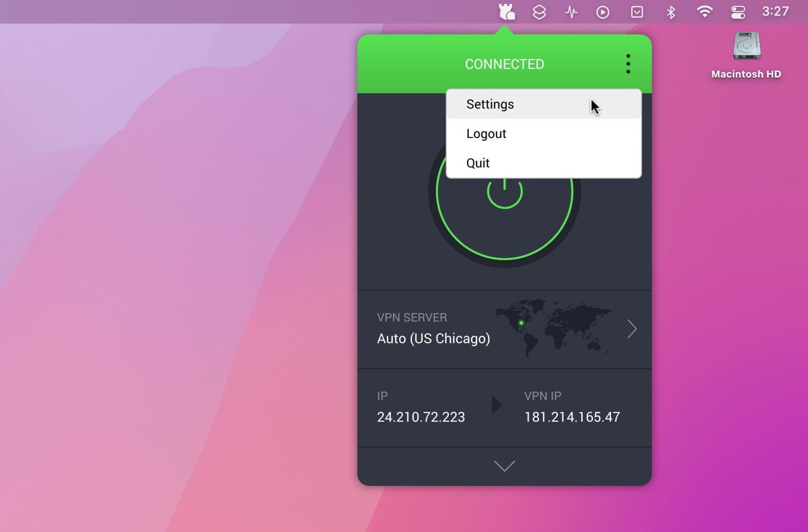Click the Auto (US Chicago) server text
Viewport: 808px width, 532px height.
click(433, 339)
